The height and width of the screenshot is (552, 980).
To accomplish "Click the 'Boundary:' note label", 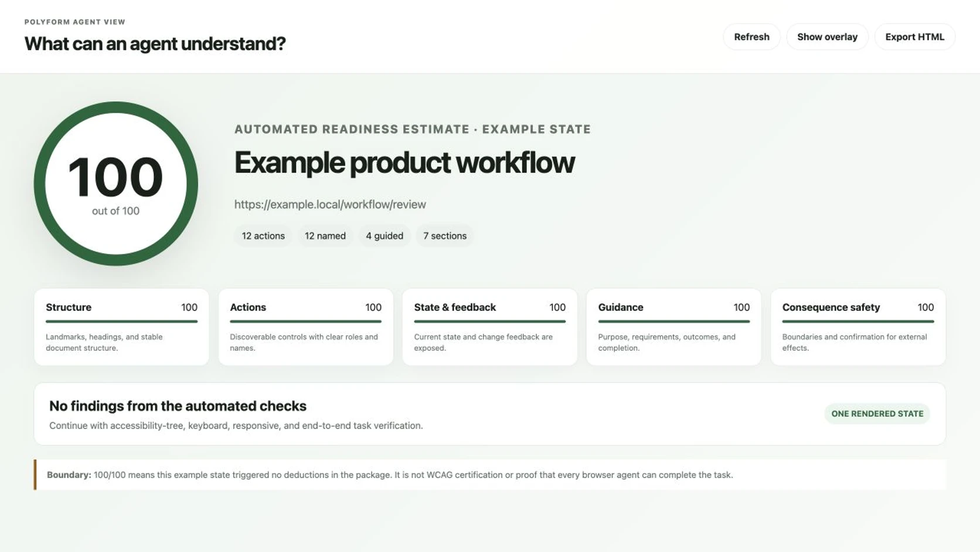I will tap(69, 475).
